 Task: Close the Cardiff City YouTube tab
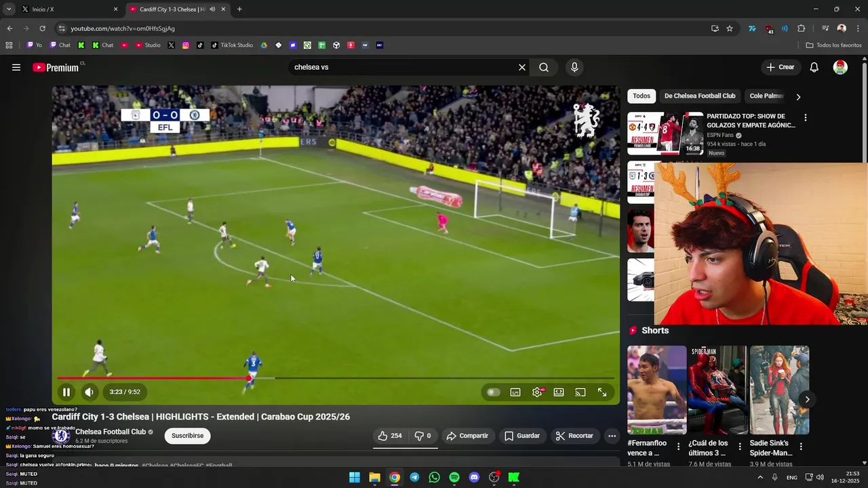pyautogui.click(x=223, y=9)
